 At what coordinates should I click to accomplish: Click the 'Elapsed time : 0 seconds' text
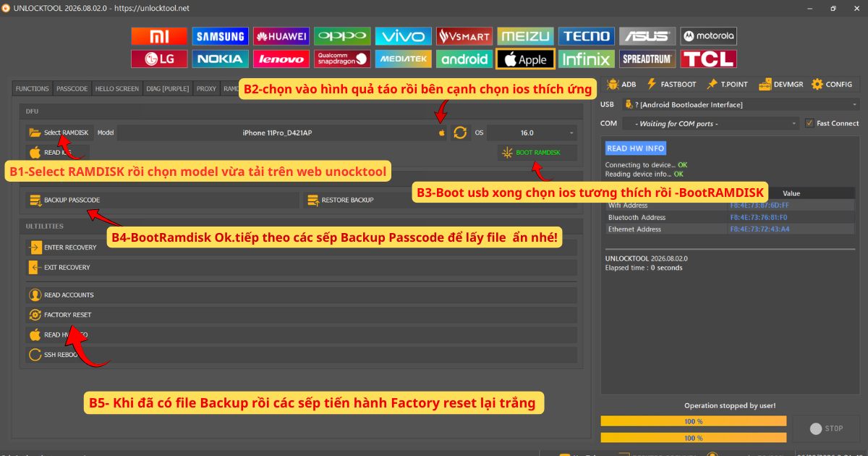(x=644, y=268)
